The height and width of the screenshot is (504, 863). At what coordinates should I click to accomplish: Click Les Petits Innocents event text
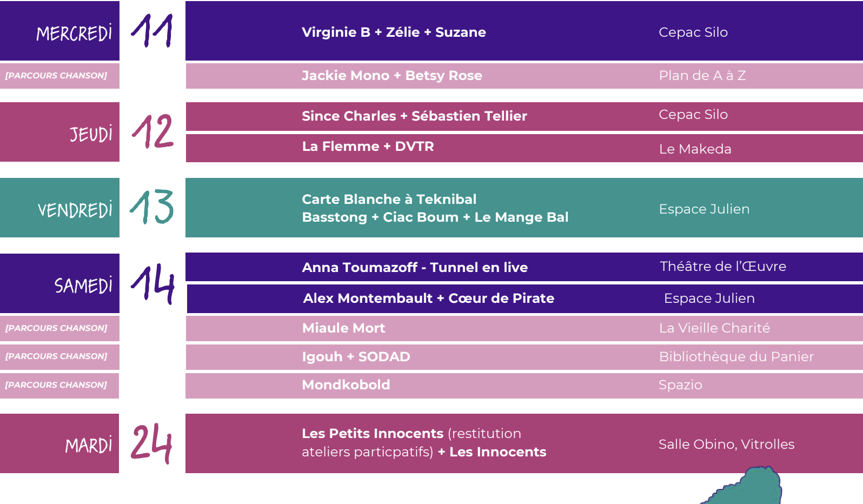coord(373,434)
